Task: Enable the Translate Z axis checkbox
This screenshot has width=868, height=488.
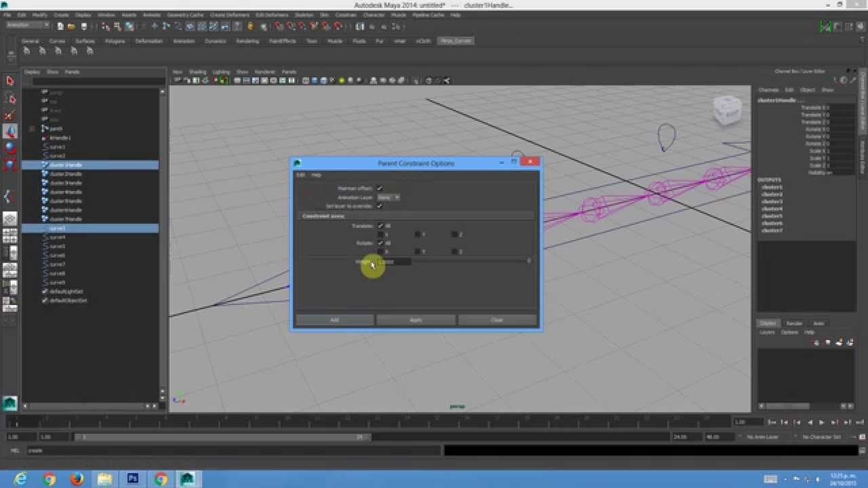Action: point(454,235)
